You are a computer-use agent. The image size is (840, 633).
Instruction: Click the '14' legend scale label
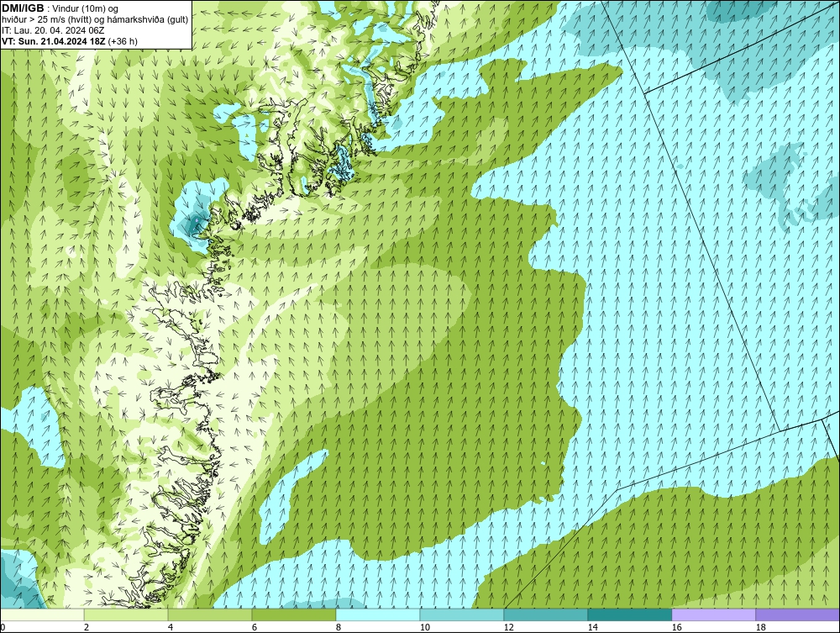coord(592,627)
